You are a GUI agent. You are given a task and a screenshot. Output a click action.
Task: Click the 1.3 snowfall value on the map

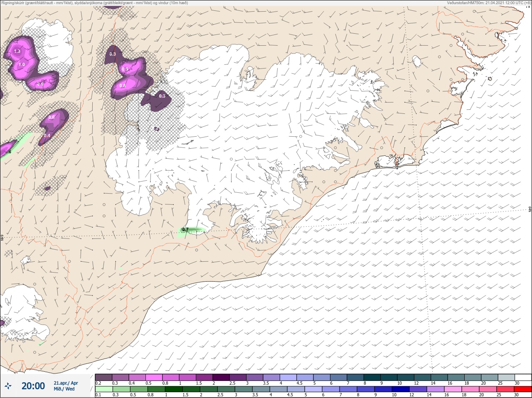pos(17,51)
